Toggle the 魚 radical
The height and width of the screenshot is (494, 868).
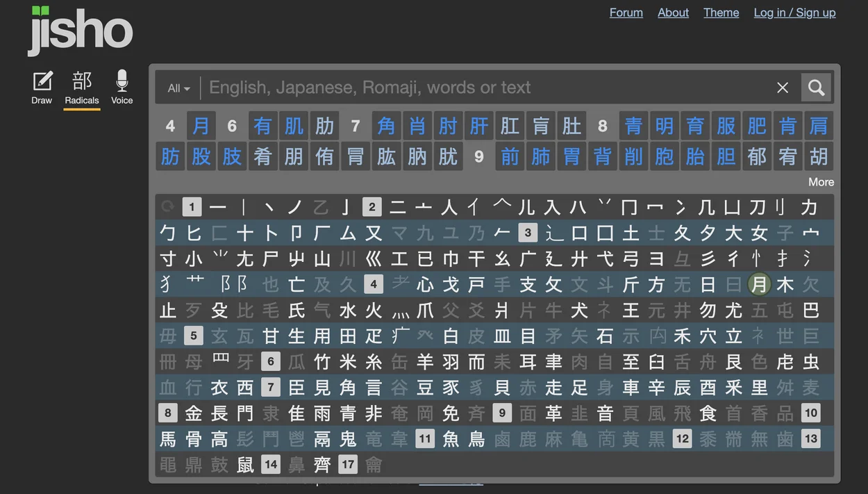[451, 438]
